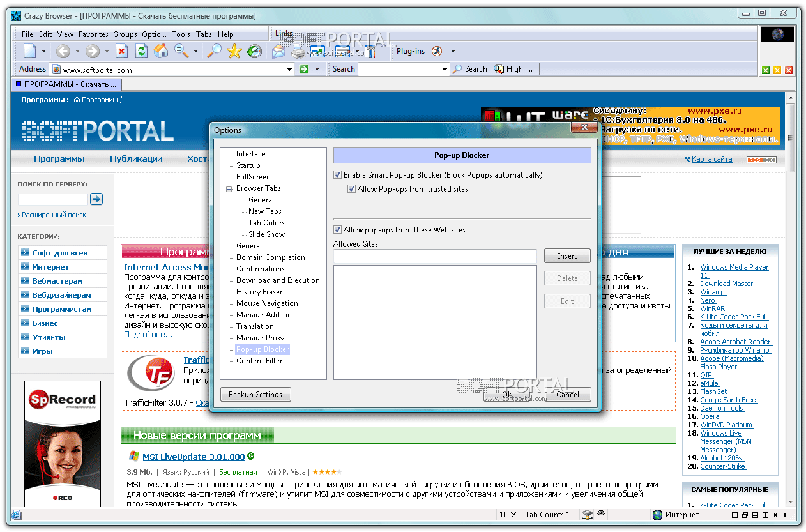The height and width of the screenshot is (532, 806).
Task: Toggle Allow pop-ups from these Web sites
Action: point(338,230)
